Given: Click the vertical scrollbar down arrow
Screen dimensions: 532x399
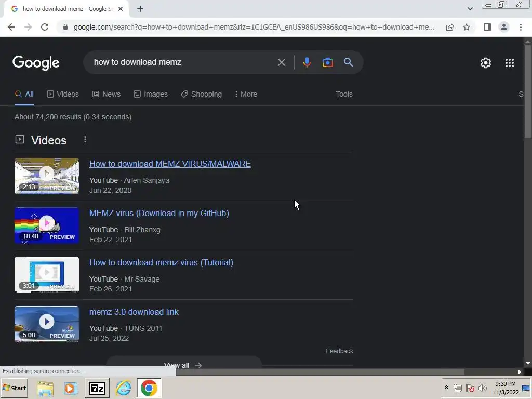Looking at the screenshot, I should pyautogui.click(x=528, y=363).
